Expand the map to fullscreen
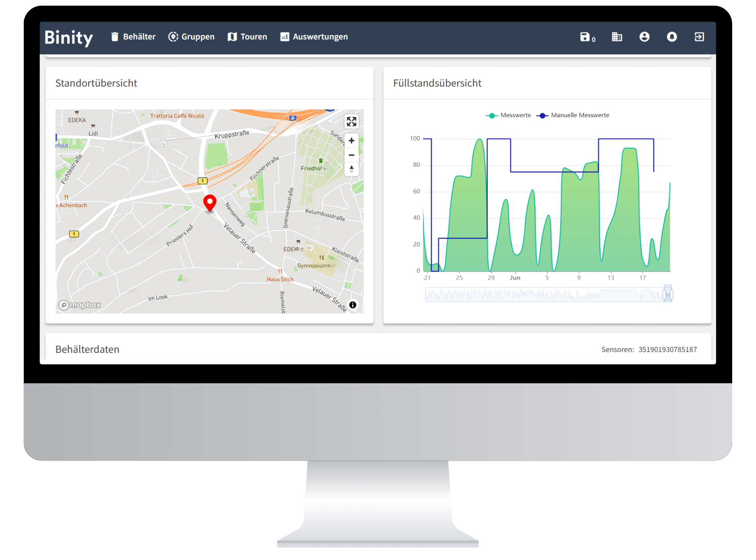 (351, 121)
